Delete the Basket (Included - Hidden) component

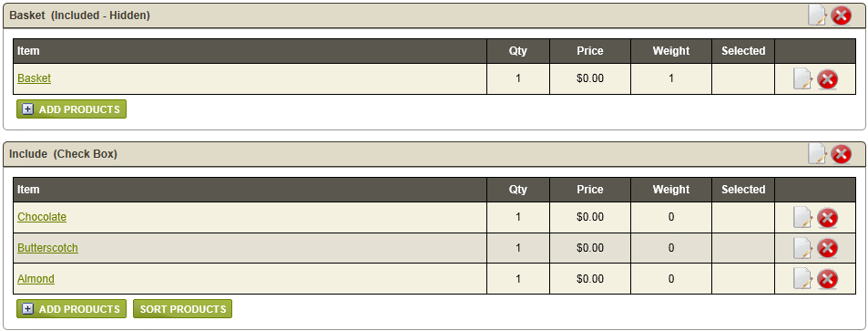[x=842, y=15]
